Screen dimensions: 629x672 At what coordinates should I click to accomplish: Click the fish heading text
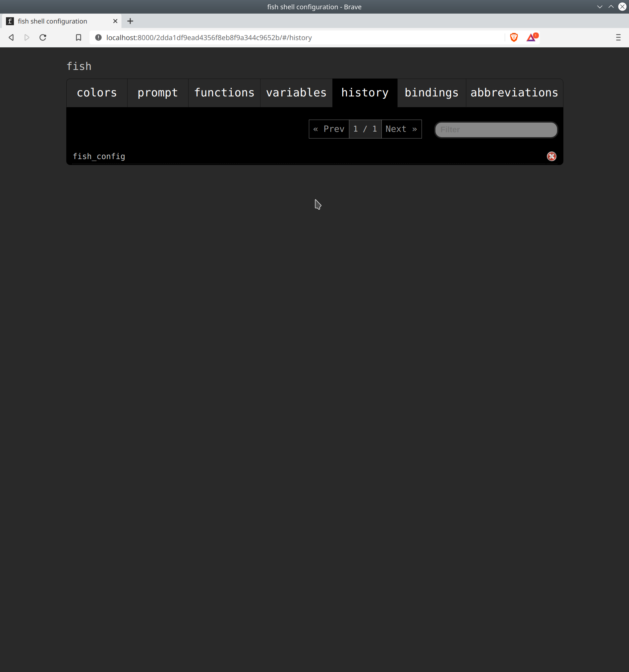pos(79,66)
